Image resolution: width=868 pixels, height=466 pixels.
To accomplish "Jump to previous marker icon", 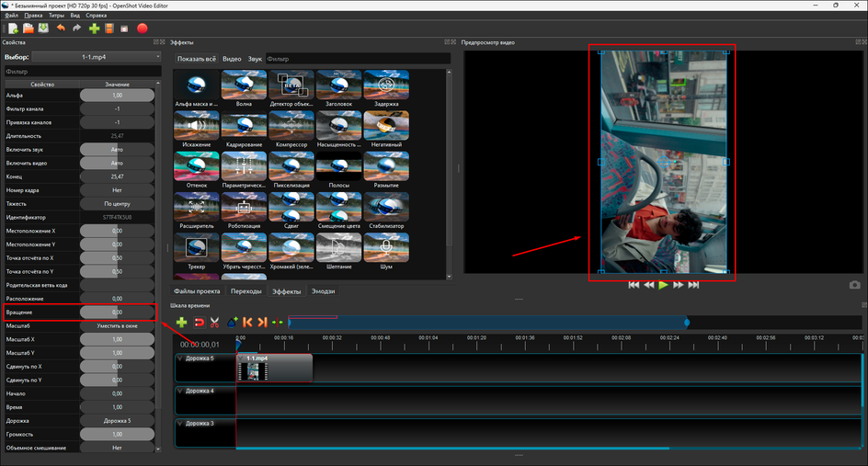I will tap(247, 322).
